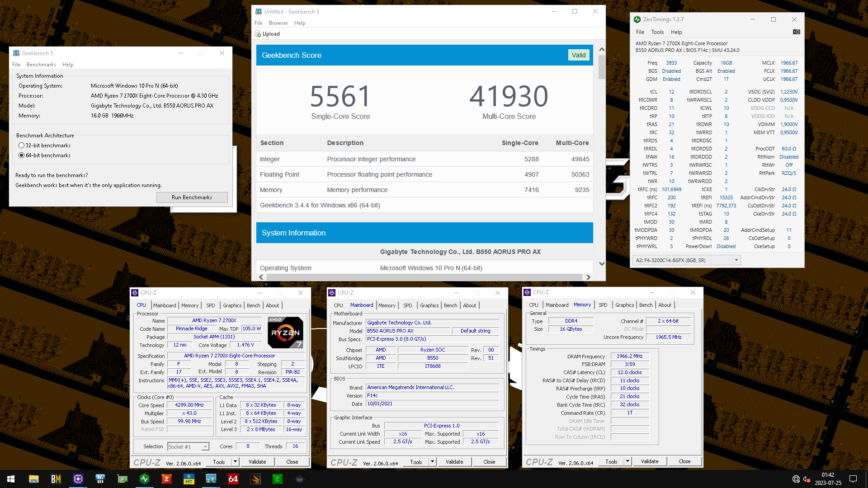Open Tools menu in ZenTimings
The image size is (868, 488).
tap(657, 32)
